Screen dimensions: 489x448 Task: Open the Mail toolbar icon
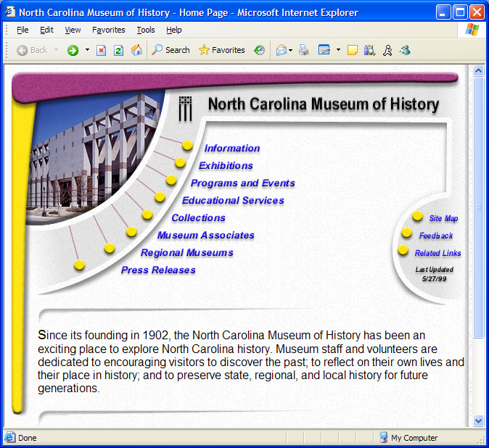tap(281, 50)
